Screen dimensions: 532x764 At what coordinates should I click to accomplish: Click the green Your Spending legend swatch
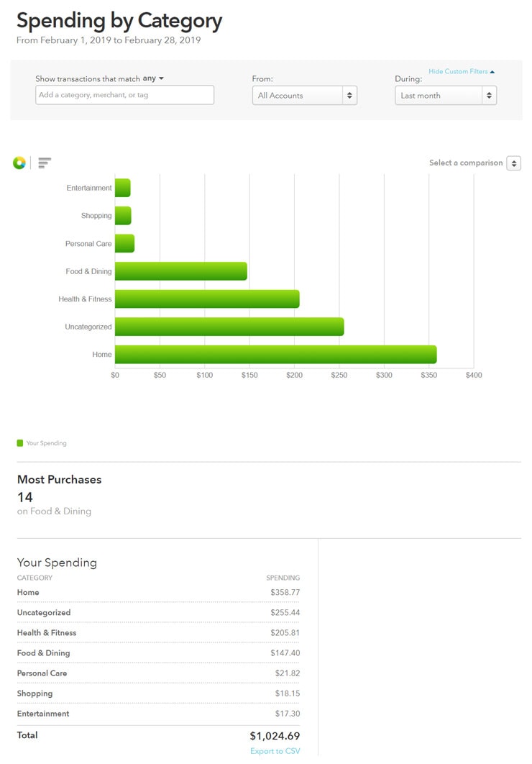(x=20, y=443)
